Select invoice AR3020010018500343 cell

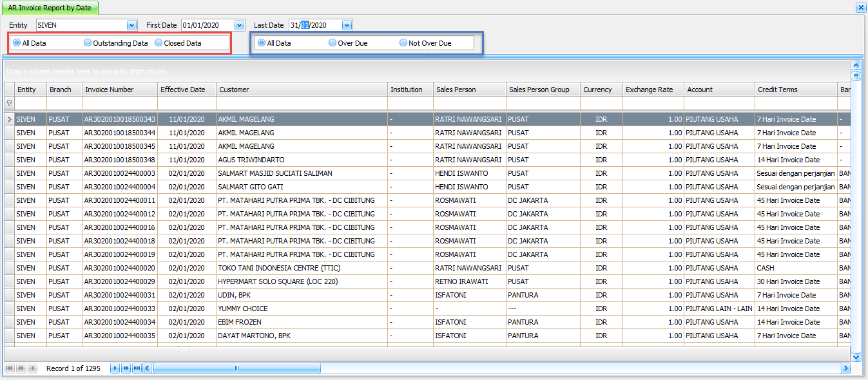coord(119,119)
